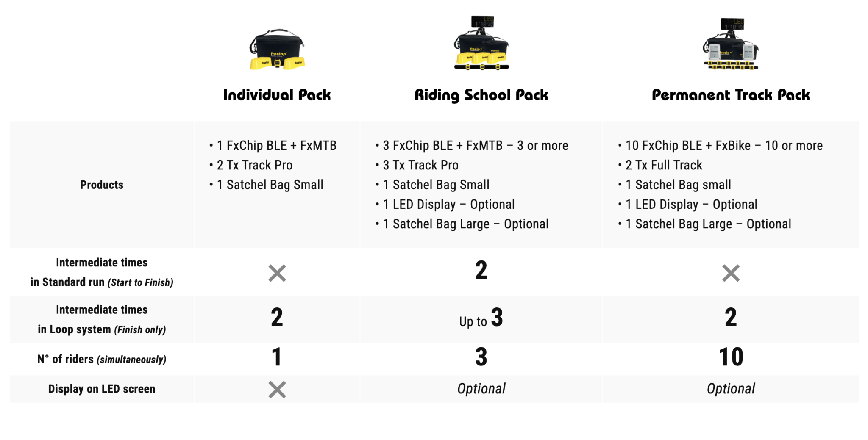The width and height of the screenshot is (868, 440).
Task: Open the Riding School Pack product image
Action: coord(481,44)
